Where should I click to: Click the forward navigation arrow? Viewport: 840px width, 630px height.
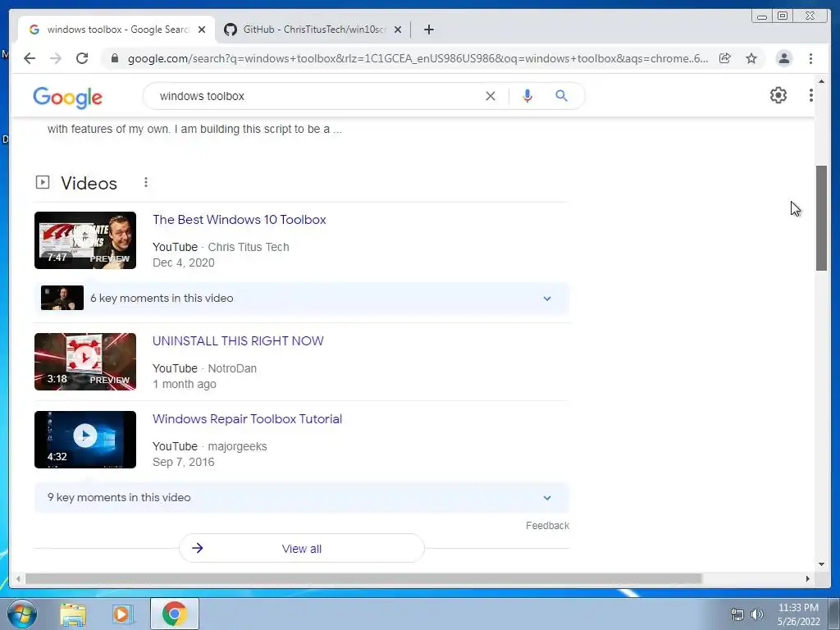click(x=56, y=58)
